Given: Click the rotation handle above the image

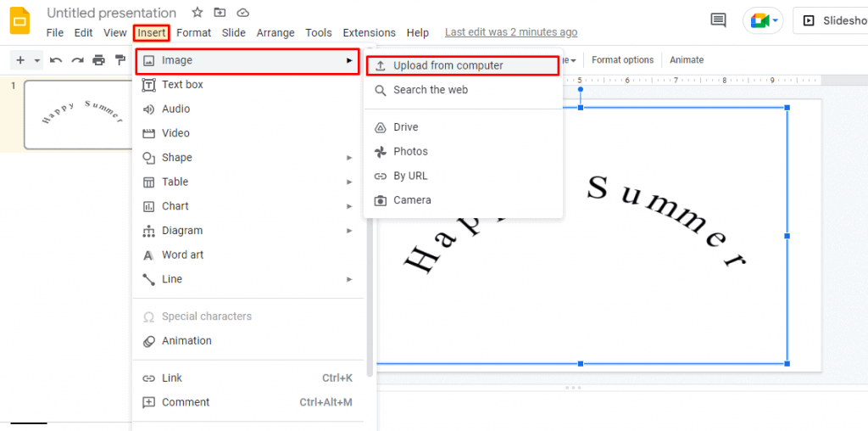Looking at the screenshot, I should 580,89.
